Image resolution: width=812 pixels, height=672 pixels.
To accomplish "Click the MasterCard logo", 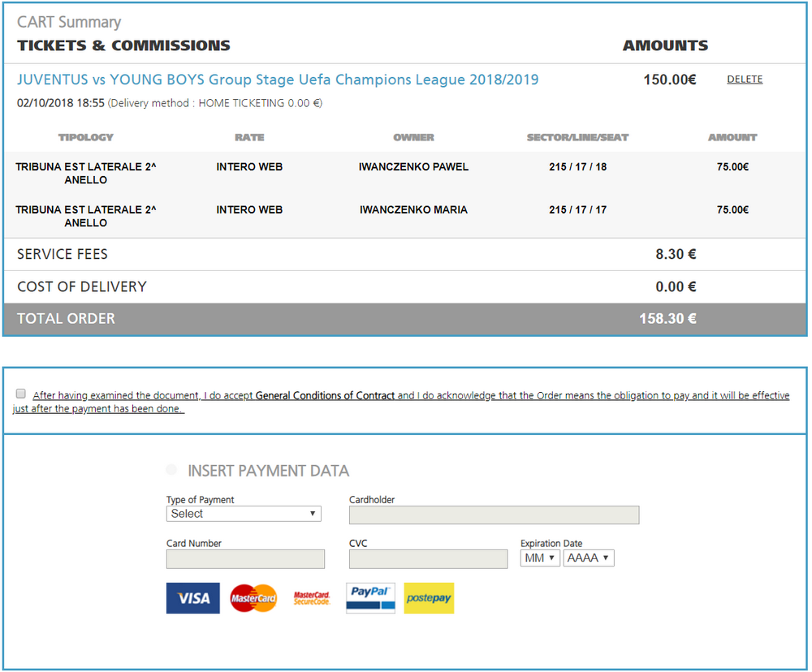I will pos(253,598).
